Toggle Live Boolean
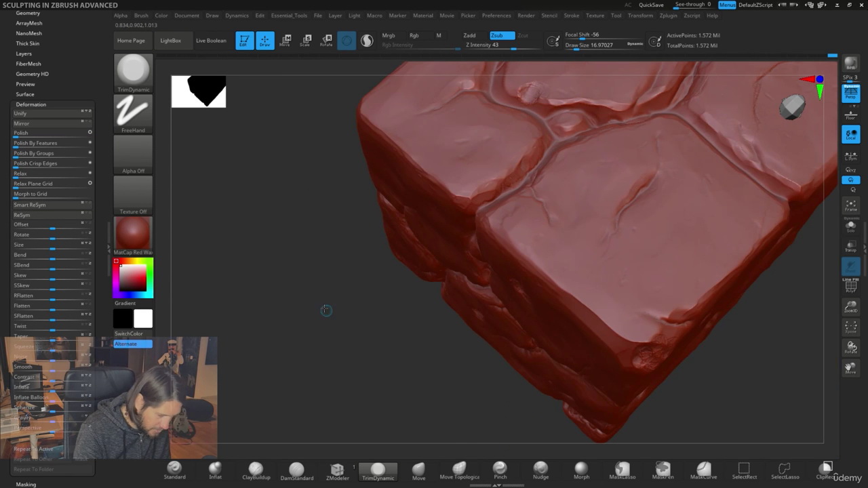868x488 pixels. click(x=211, y=40)
